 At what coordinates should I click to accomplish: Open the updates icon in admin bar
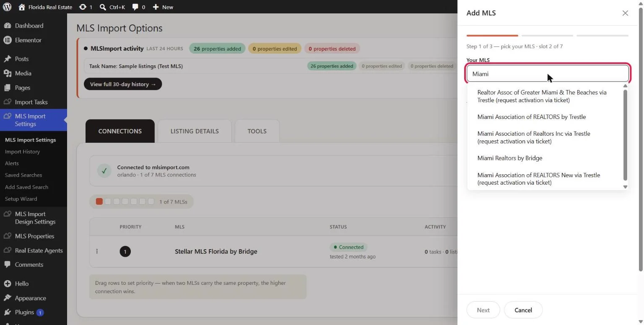point(83,7)
